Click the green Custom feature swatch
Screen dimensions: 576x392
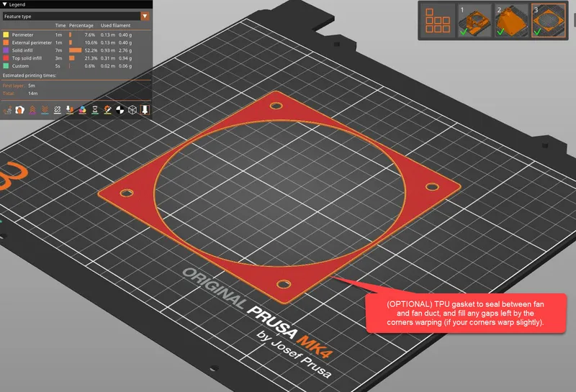click(x=6, y=66)
